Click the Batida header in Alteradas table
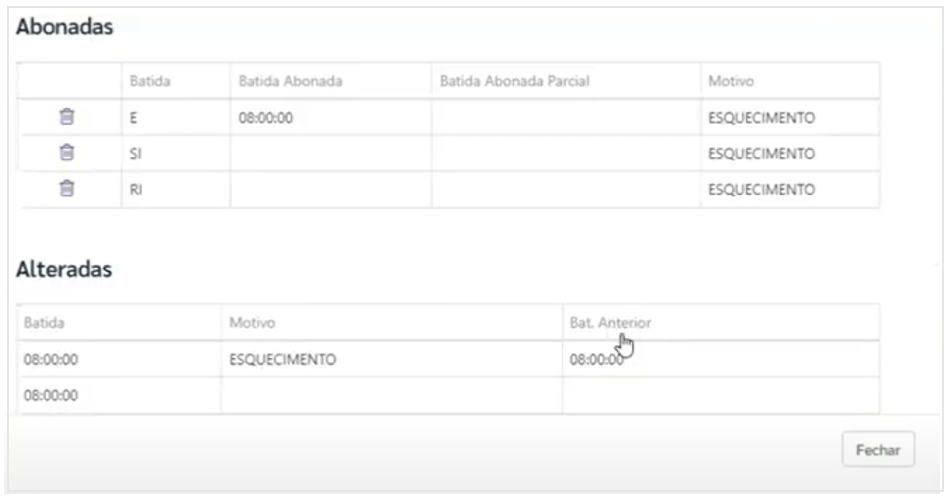Image resolution: width=949 pixels, height=499 pixels. coord(44,323)
